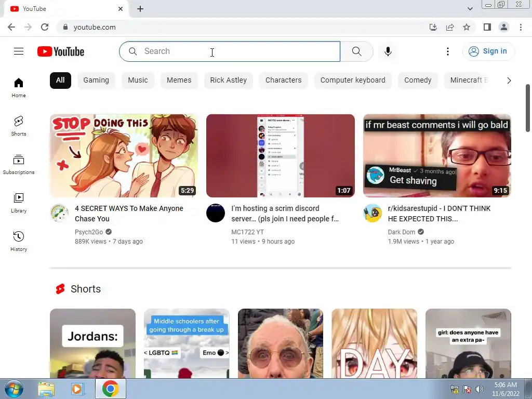Click the Psych2Go channel avatar

(59, 213)
